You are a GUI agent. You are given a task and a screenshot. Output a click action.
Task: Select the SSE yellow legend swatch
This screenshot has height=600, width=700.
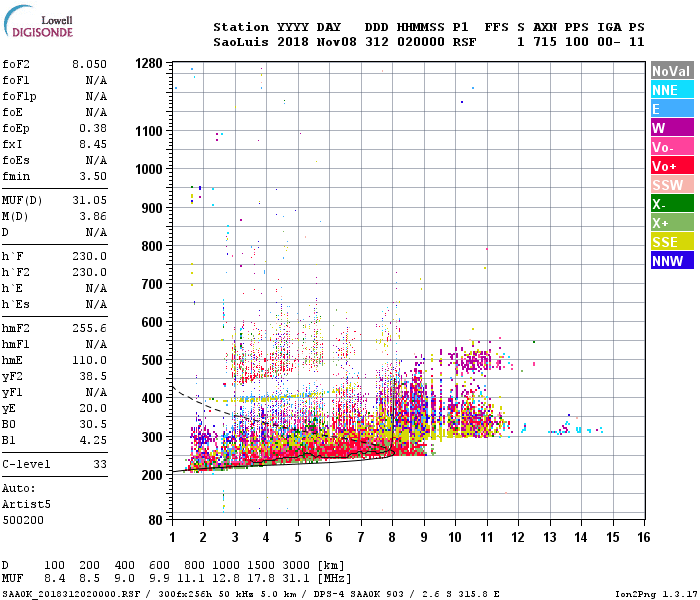pos(672,242)
